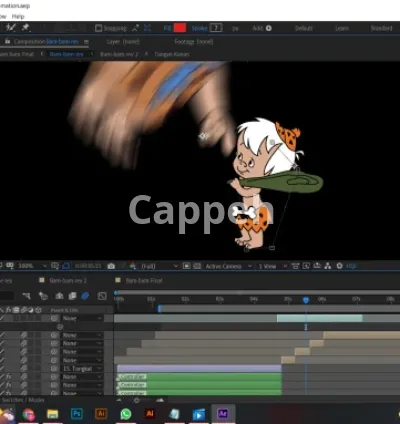Open None parent dropdown directly above 15. Tongkat
This screenshot has width=400, height=424.
pyautogui.click(x=82, y=360)
